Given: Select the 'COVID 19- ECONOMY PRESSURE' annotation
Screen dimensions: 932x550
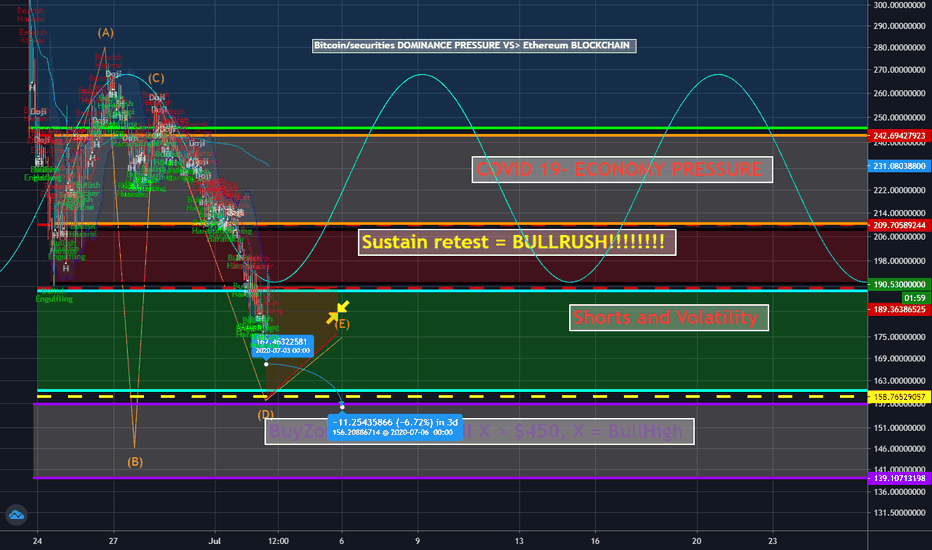Looking at the screenshot, I should click(x=622, y=169).
